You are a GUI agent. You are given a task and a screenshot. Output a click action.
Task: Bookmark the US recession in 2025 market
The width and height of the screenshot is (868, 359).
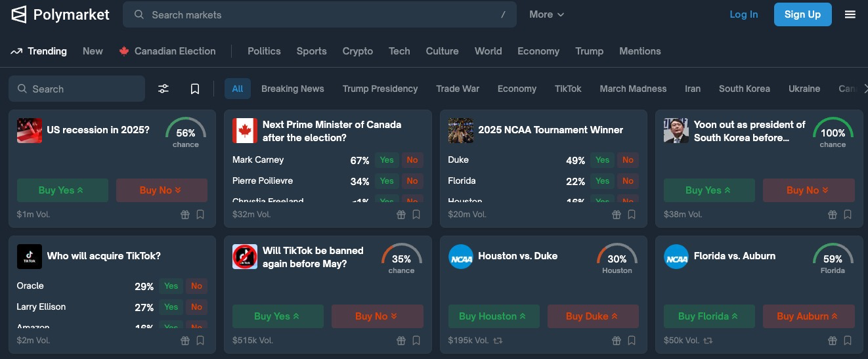(x=200, y=215)
